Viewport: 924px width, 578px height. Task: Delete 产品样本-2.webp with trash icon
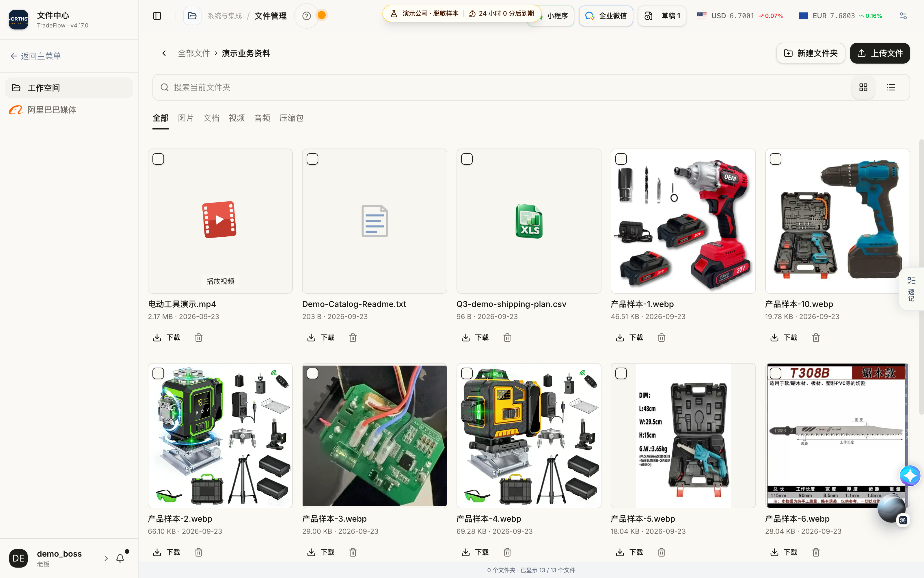tap(199, 552)
